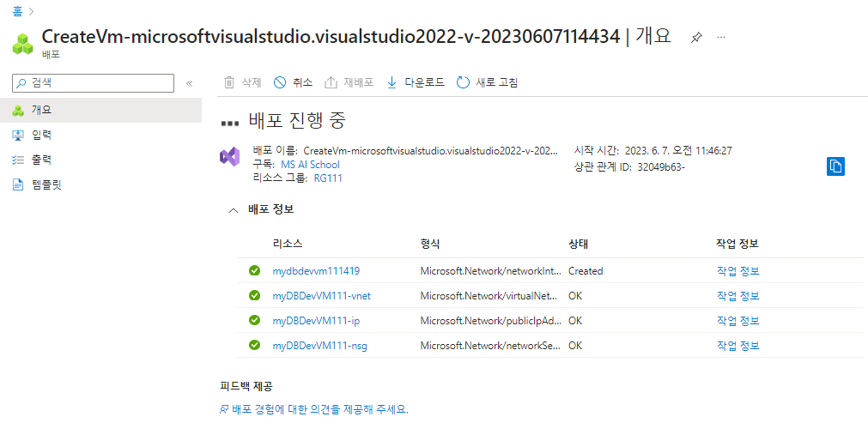
Task: Click 취소 to cancel deployment
Action: [293, 82]
